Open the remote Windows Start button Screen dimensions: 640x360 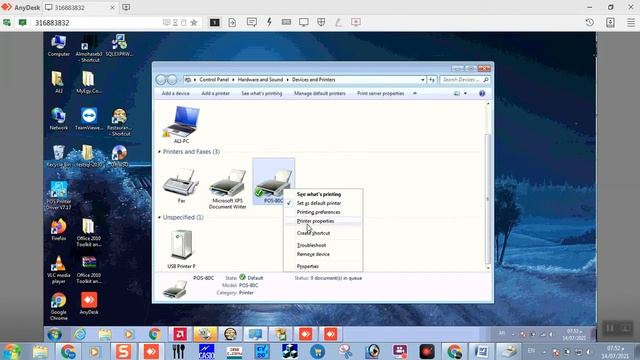point(54,334)
